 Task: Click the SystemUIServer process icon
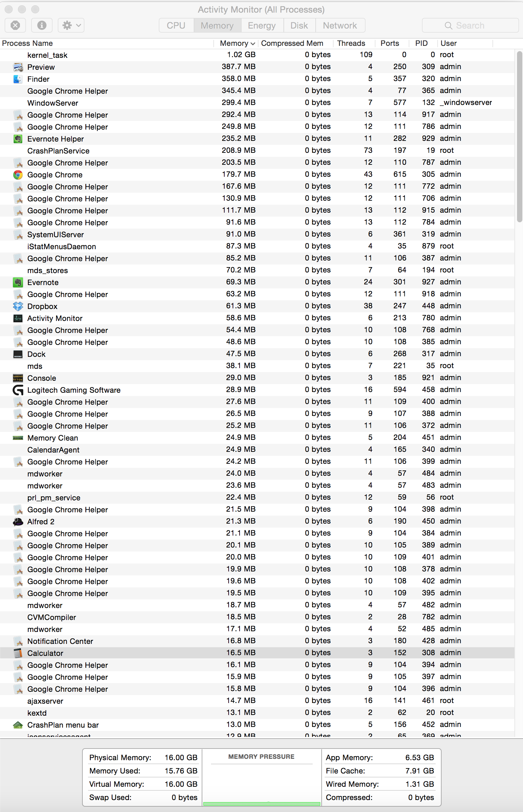coord(18,235)
